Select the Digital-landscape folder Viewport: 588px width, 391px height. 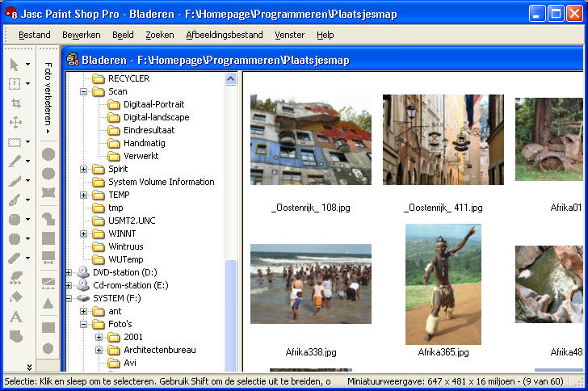157,117
